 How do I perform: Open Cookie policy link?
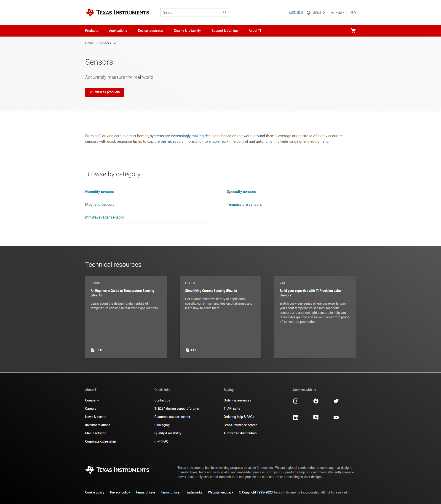click(x=94, y=492)
